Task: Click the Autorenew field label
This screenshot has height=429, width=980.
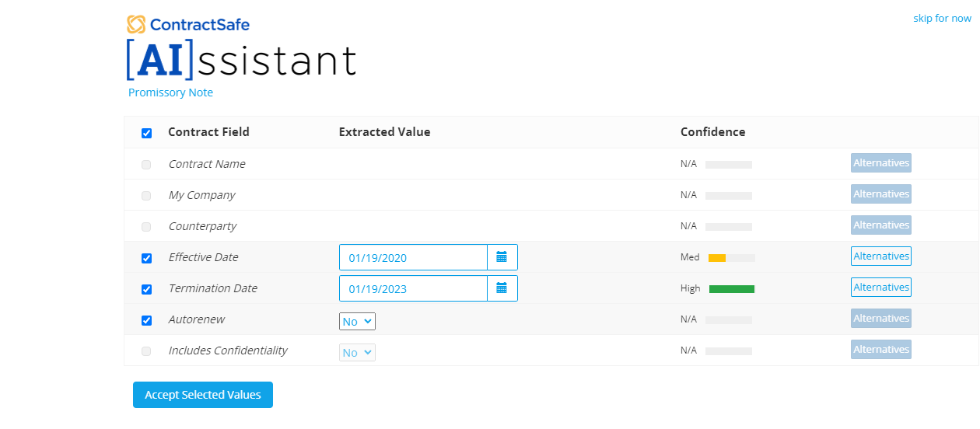Action: [197, 319]
